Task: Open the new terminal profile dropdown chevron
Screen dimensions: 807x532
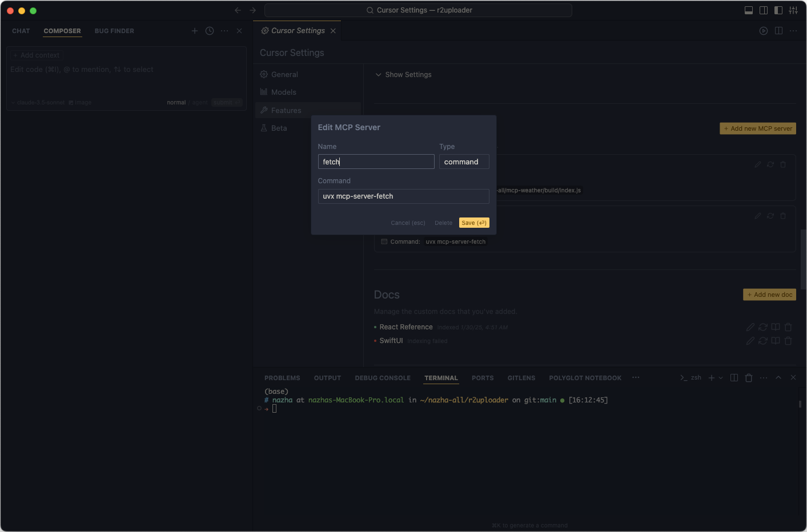Action: [x=721, y=378]
